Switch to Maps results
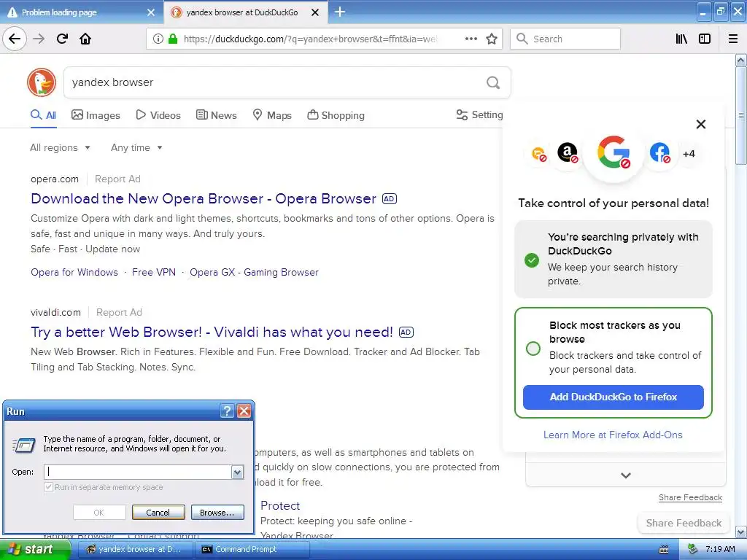Image resolution: width=747 pixels, height=560 pixels. (272, 115)
